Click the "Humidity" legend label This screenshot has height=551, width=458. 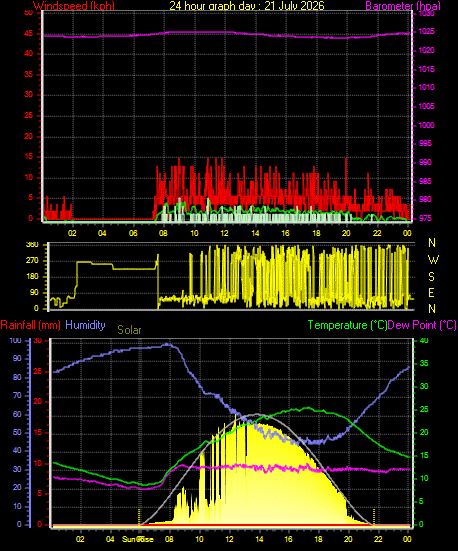(x=85, y=325)
